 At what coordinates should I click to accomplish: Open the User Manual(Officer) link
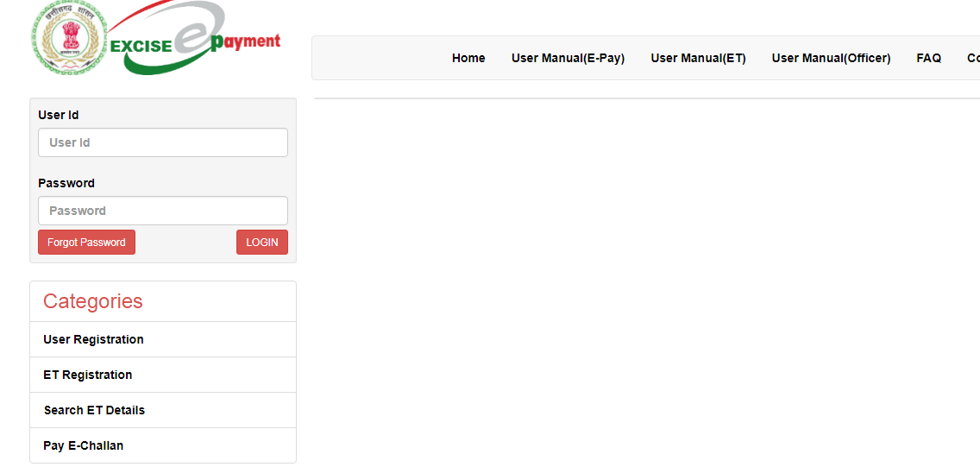point(831,58)
